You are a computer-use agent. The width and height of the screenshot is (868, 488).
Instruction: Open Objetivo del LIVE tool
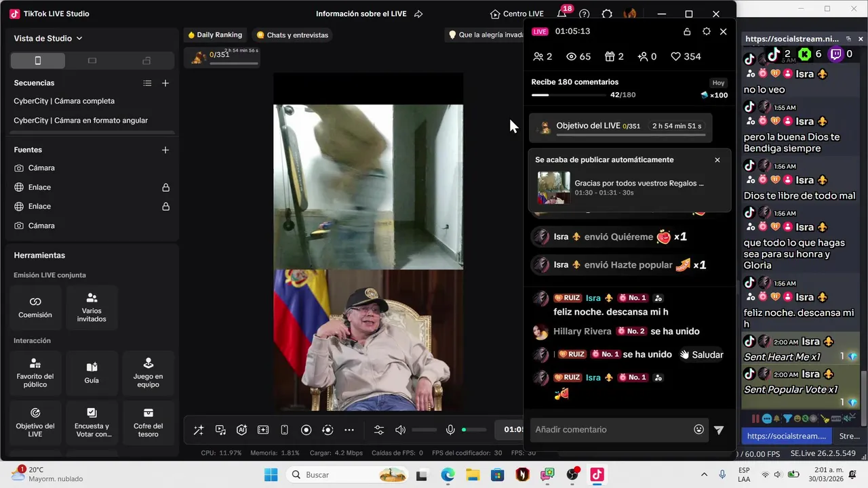(35, 422)
